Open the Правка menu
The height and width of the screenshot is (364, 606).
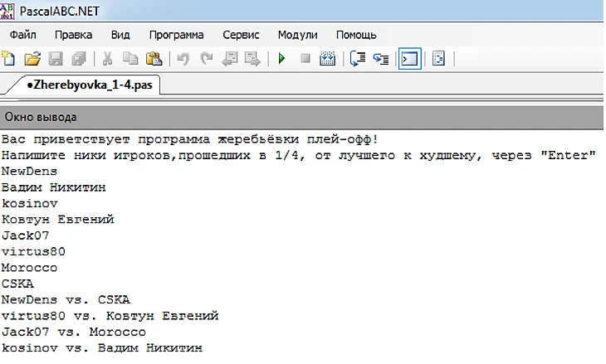click(73, 35)
